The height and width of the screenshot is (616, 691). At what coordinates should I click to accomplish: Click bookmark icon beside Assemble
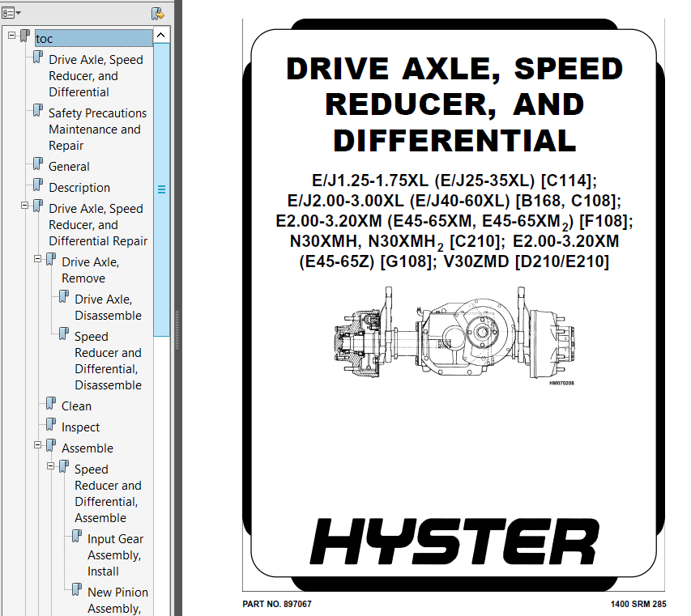(x=51, y=445)
